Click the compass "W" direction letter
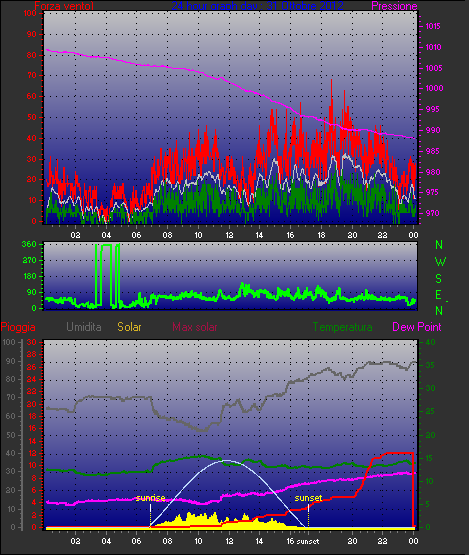The width and height of the screenshot is (469, 555). pos(440,262)
